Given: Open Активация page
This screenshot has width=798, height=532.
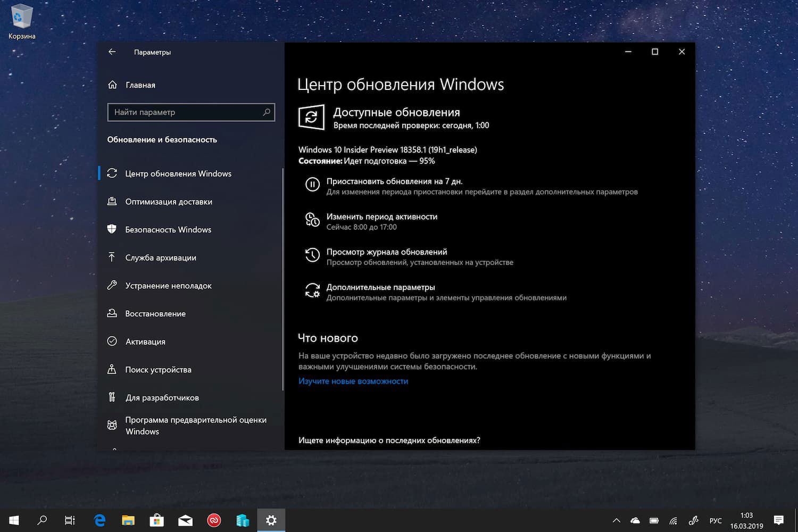Looking at the screenshot, I should click(x=145, y=342).
